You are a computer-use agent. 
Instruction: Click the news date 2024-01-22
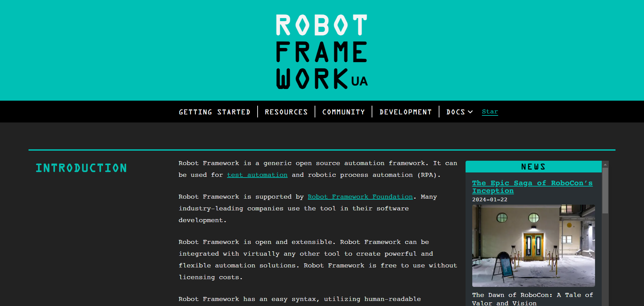(490, 200)
